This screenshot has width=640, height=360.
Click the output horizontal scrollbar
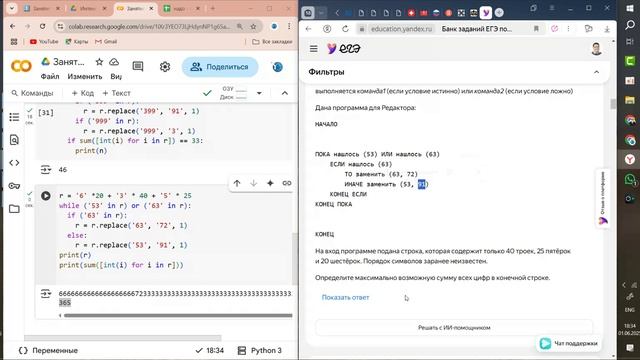178,315
